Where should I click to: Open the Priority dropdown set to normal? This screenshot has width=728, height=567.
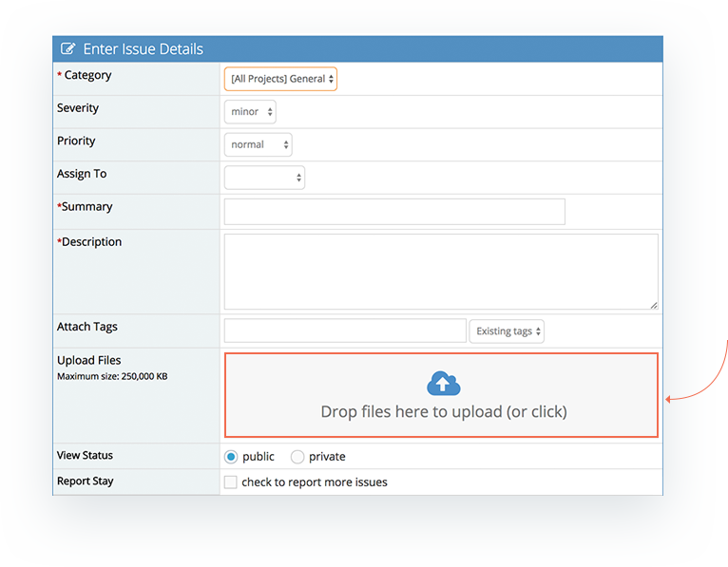pyautogui.click(x=258, y=145)
